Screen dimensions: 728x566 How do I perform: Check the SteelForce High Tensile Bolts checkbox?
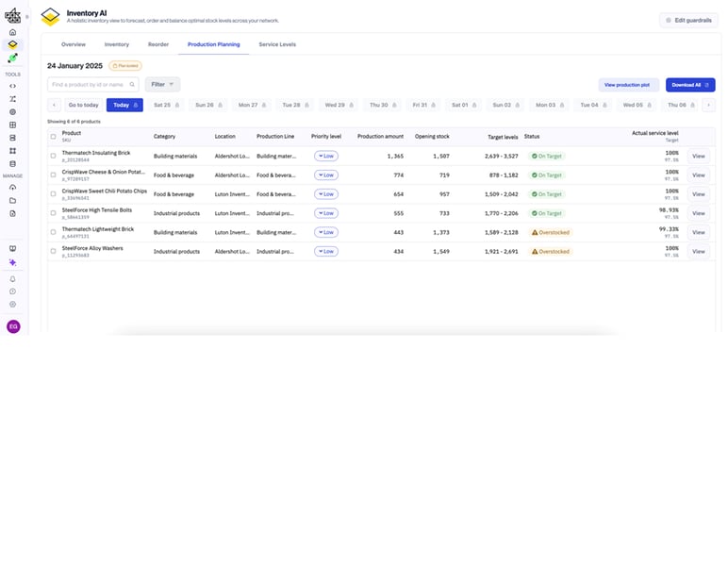coord(53,213)
